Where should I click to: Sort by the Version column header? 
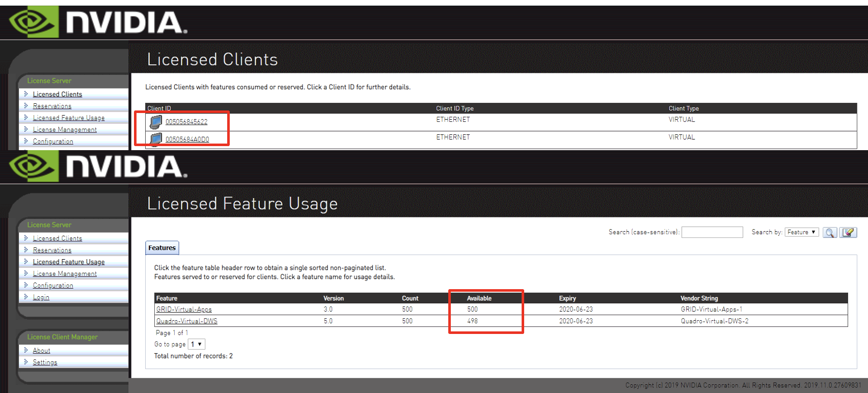334,298
